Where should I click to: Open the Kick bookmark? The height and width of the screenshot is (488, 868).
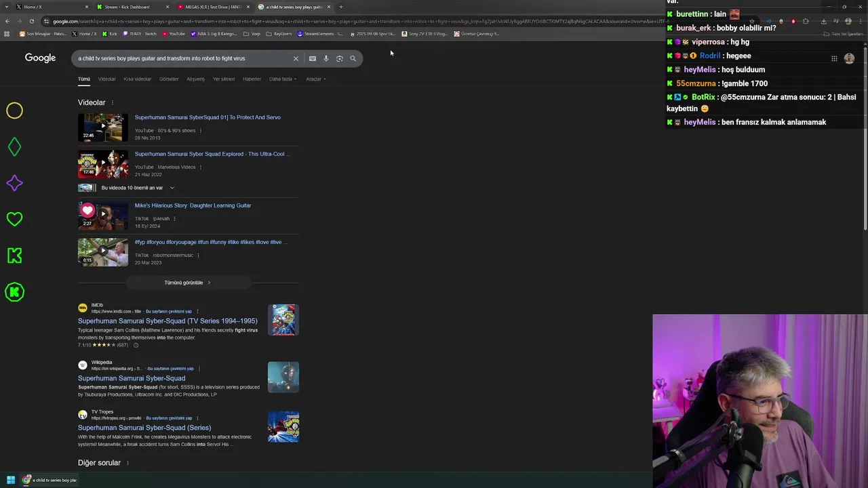(x=110, y=34)
